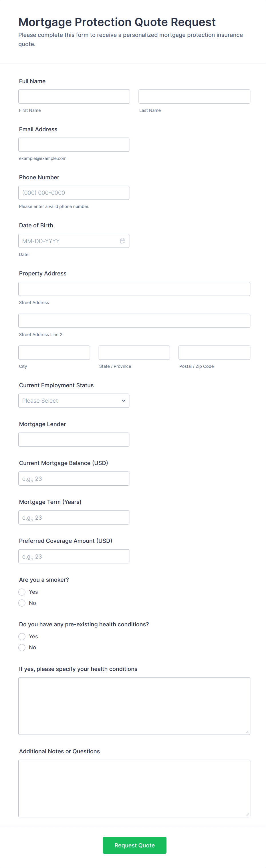The image size is (266, 868).
Task: Click the health conditions text area
Action: tap(134, 706)
